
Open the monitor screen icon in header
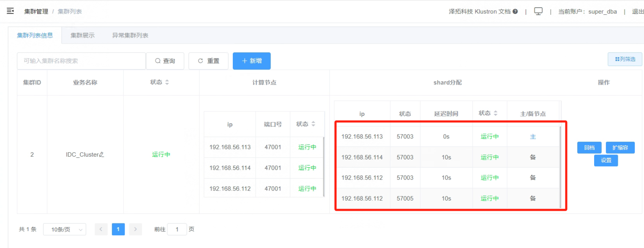pos(538,11)
